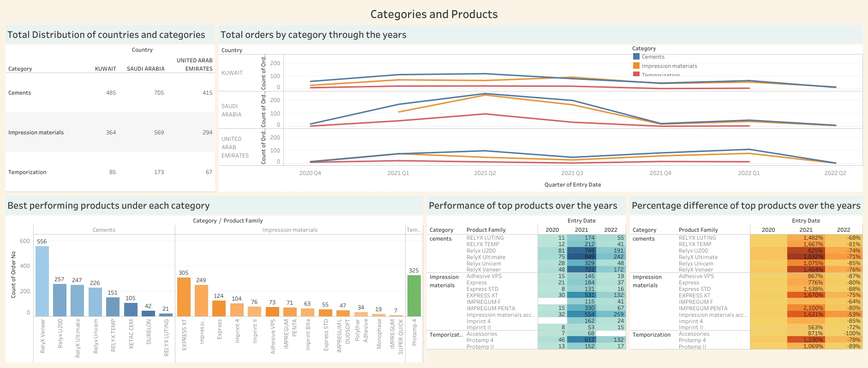Click EXPRESS XT 2021 cell showing 531
Viewport: 868px width, 368px height.
(x=581, y=295)
